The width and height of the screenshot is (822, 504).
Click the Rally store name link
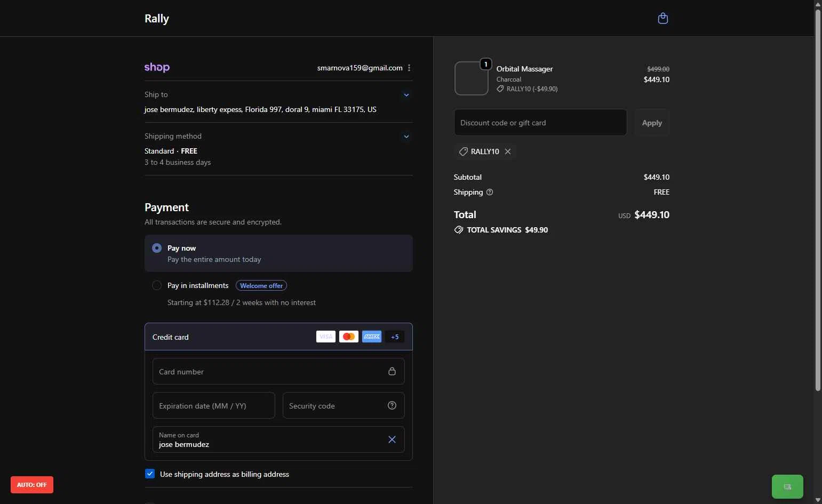click(157, 18)
